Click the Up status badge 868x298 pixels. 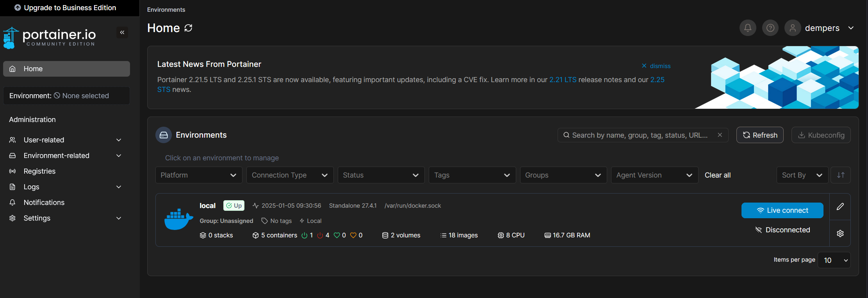click(234, 206)
